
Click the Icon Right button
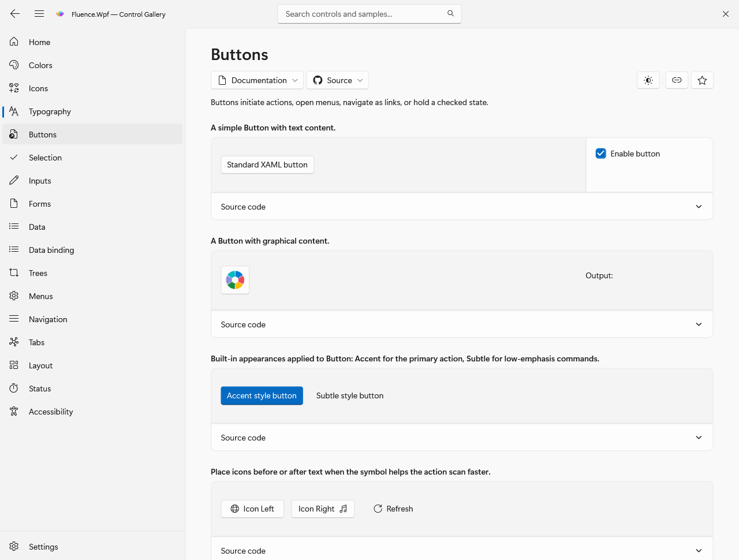pos(323,509)
